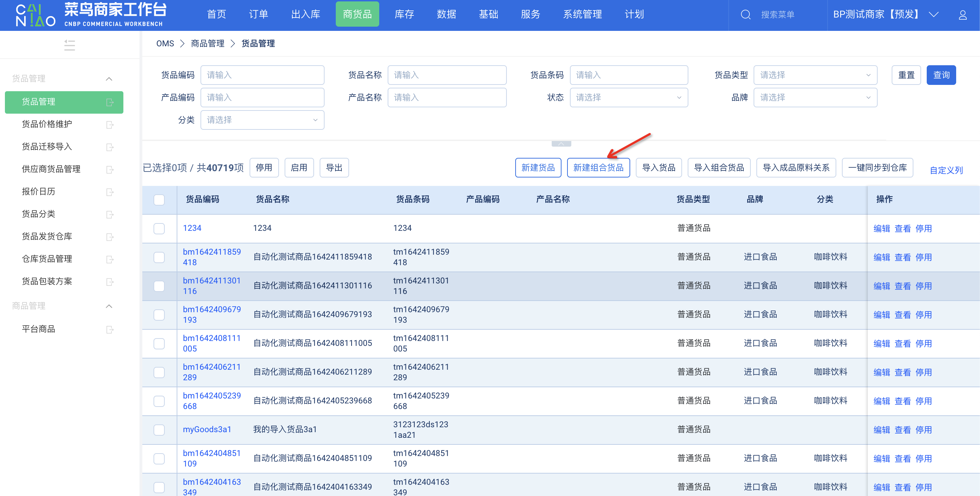Viewport: 980px width, 496px height.
Task: Check the row checkbox for bm1642405239668
Action: [159, 401]
